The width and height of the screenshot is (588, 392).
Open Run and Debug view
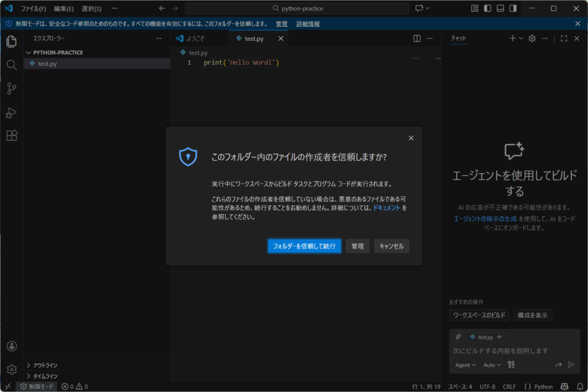coord(11,112)
